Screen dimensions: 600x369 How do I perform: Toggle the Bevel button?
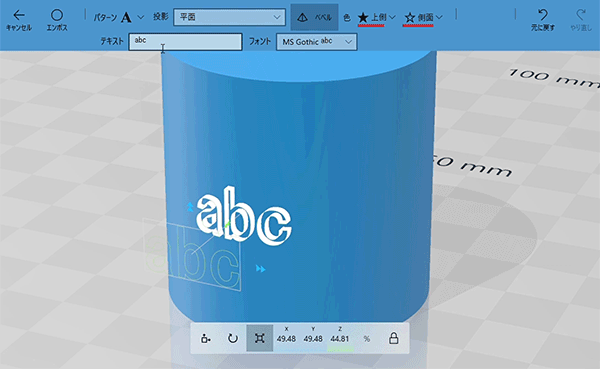click(314, 17)
